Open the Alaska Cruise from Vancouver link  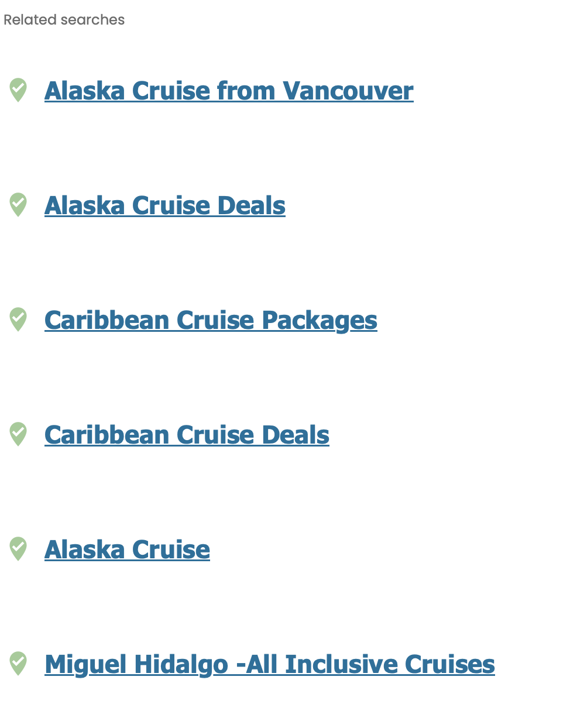tap(229, 91)
